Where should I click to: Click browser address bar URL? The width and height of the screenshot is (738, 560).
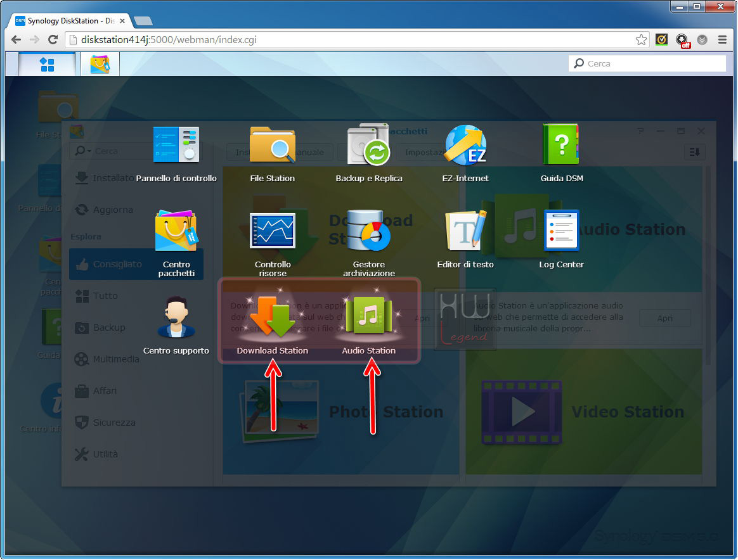pyautogui.click(x=169, y=39)
